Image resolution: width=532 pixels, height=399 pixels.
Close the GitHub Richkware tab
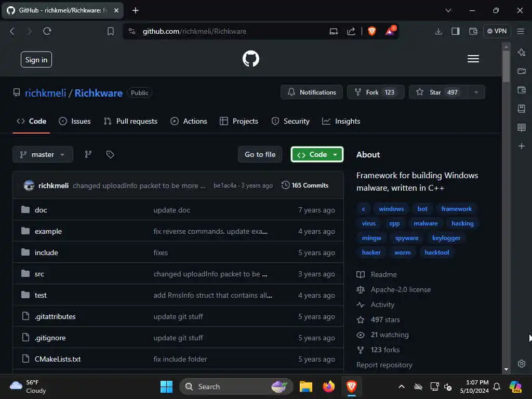pyautogui.click(x=116, y=10)
